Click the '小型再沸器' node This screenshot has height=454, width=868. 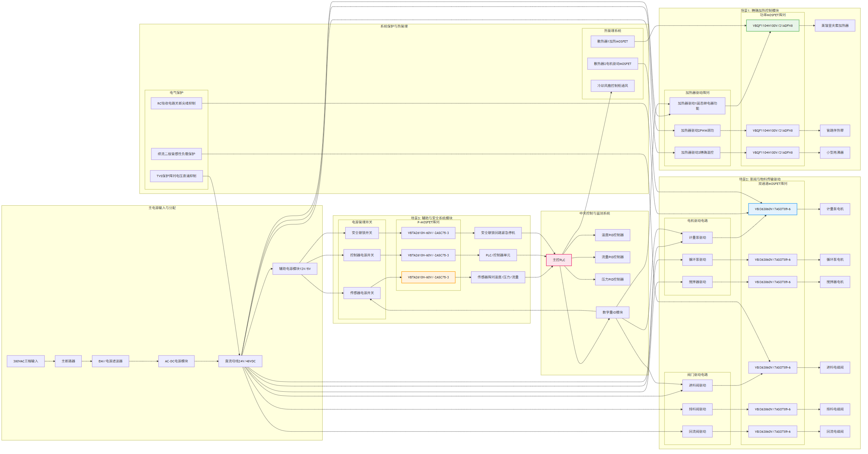point(835,153)
